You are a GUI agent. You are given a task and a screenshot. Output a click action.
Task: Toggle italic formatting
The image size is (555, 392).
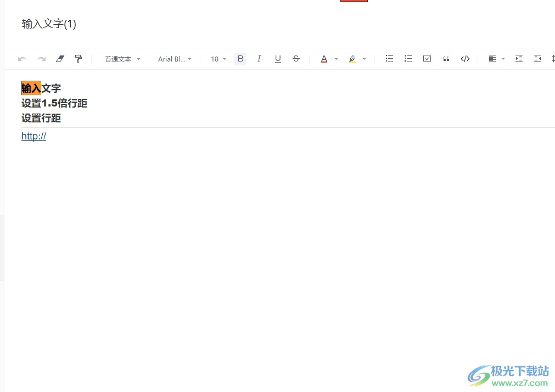coord(259,59)
